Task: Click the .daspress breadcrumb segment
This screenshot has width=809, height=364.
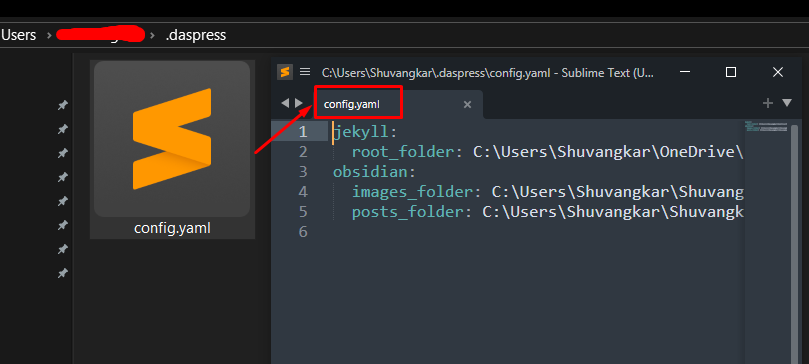Action: click(196, 35)
